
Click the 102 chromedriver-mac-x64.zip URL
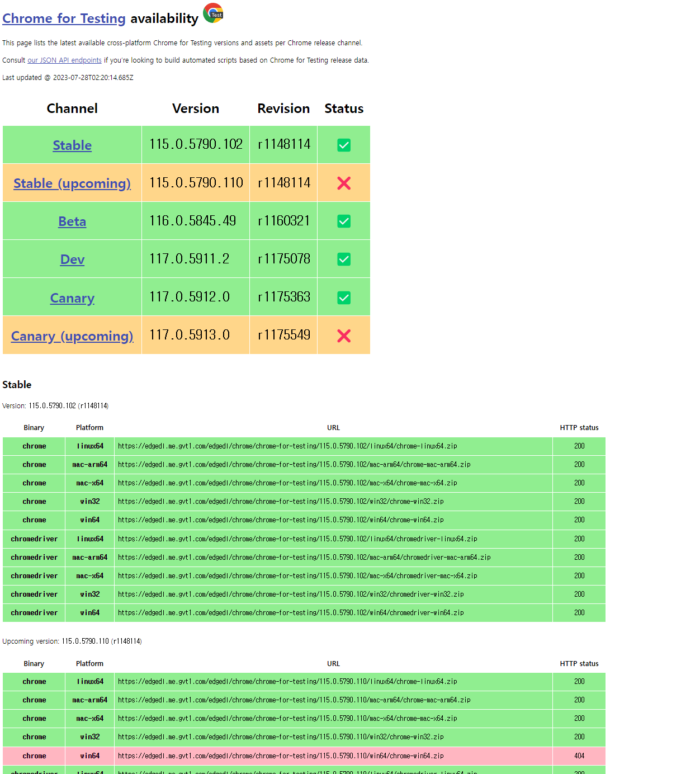[297, 576]
